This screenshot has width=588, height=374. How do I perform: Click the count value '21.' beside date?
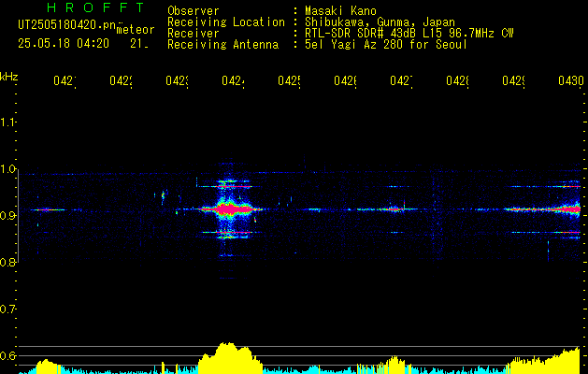[139, 44]
